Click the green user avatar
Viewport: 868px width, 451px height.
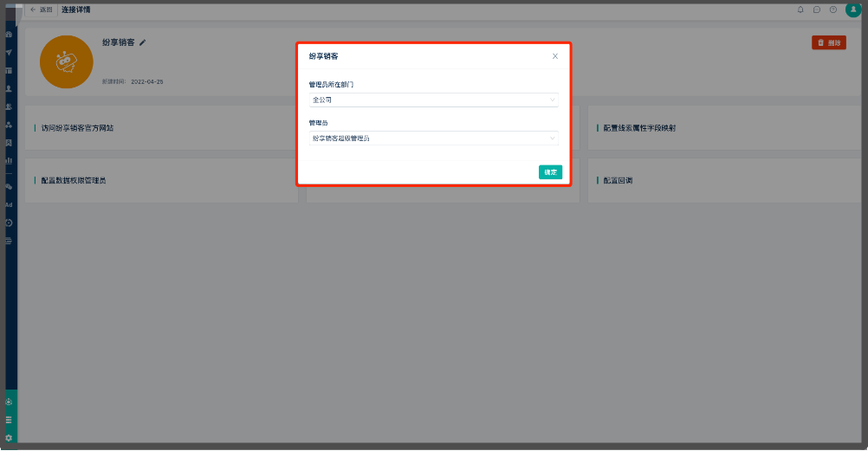pos(853,10)
